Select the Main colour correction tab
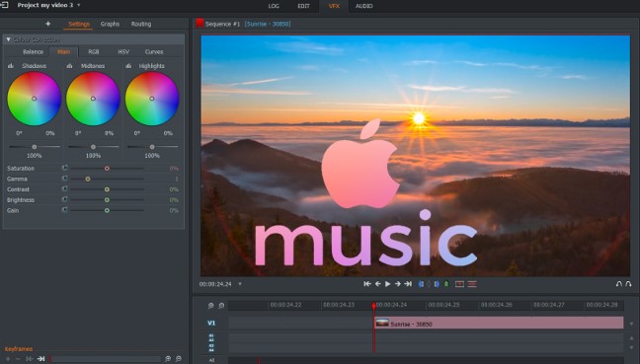Viewport: 640px width, 364px height. pyautogui.click(x=63, y=51)
